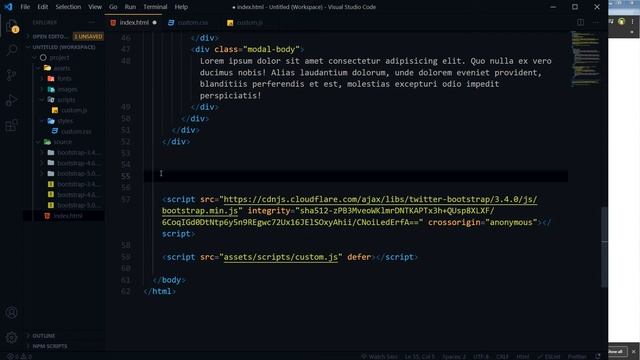Click line number 57 in the gutter
This screenshot has height=360, width=640.
[x=126, y=199]
